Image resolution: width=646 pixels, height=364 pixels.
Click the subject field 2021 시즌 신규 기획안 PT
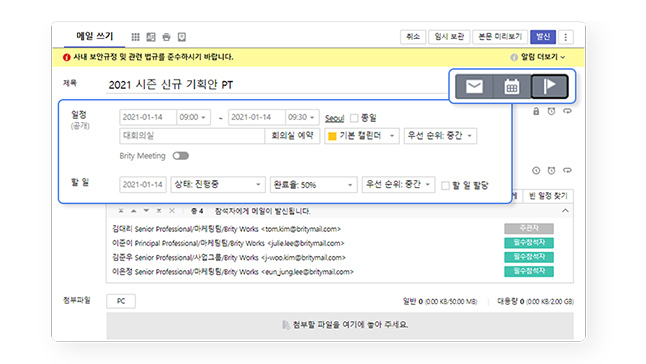(276, 85)
